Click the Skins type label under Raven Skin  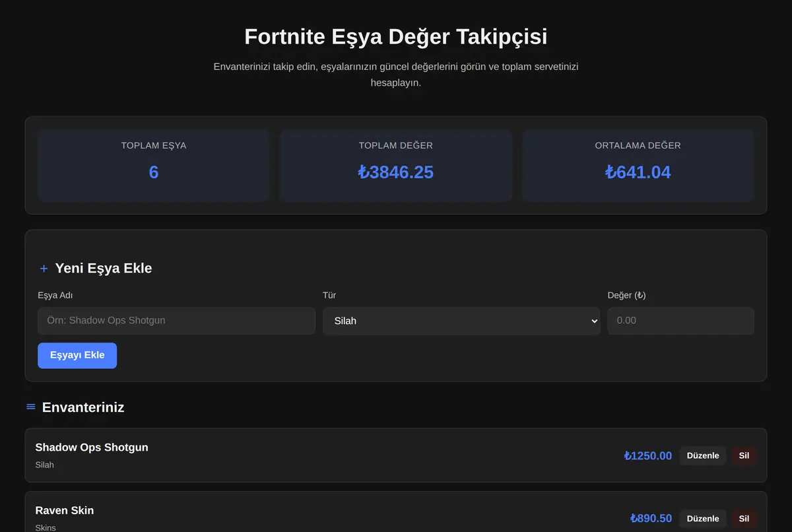click(46, 528)
